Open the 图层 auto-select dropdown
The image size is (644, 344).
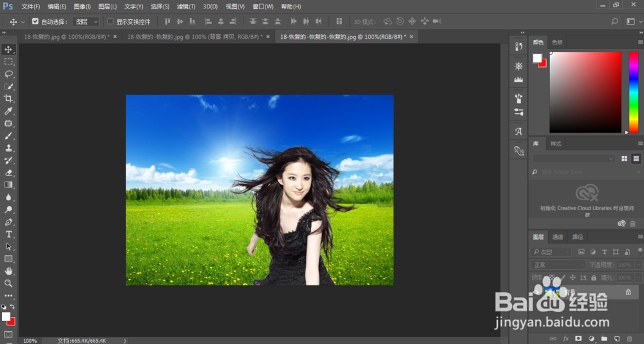pos(86,21)
